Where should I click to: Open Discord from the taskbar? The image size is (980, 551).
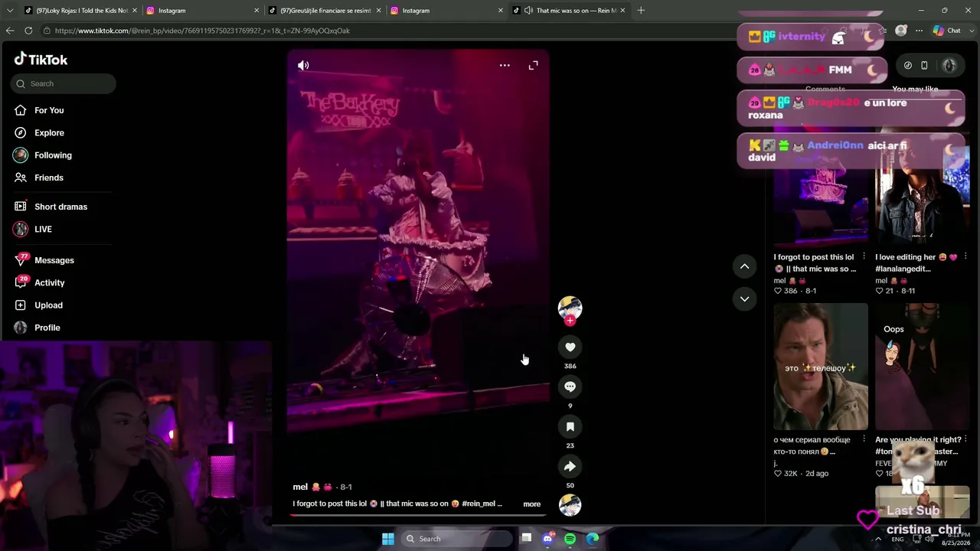click(x=547, y=539)
